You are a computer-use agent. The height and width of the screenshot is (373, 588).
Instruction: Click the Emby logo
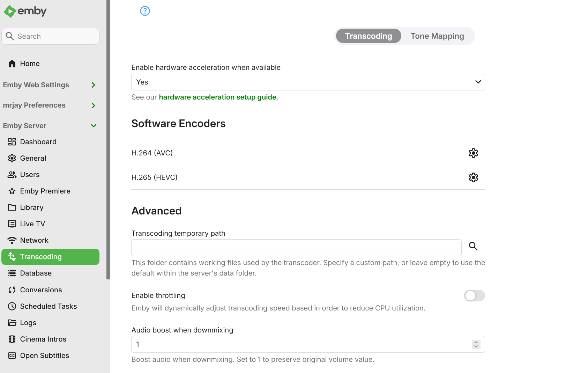[x=25, y=11]
